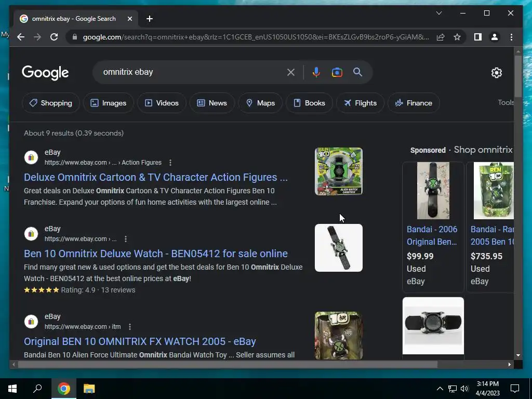Click the horizontal scrollbar thumb

pyautogui.click(x=228, y=364)
